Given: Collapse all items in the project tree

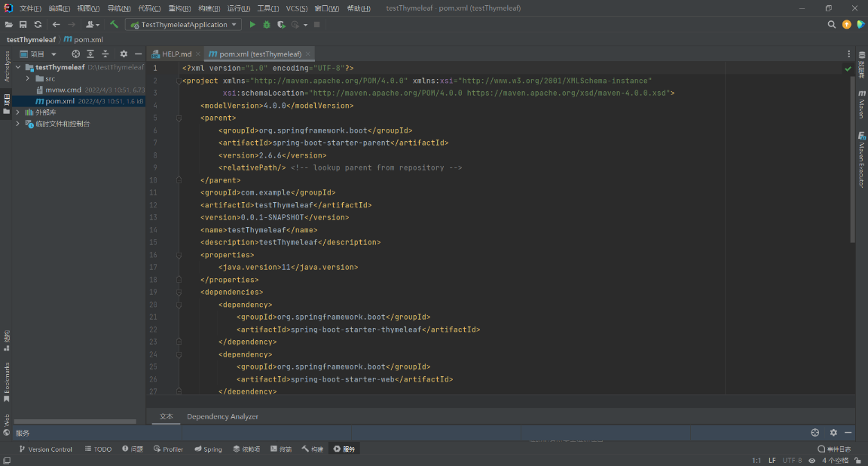Looking at the screenshot, I should pyautogui.click(x=105, y=54).
